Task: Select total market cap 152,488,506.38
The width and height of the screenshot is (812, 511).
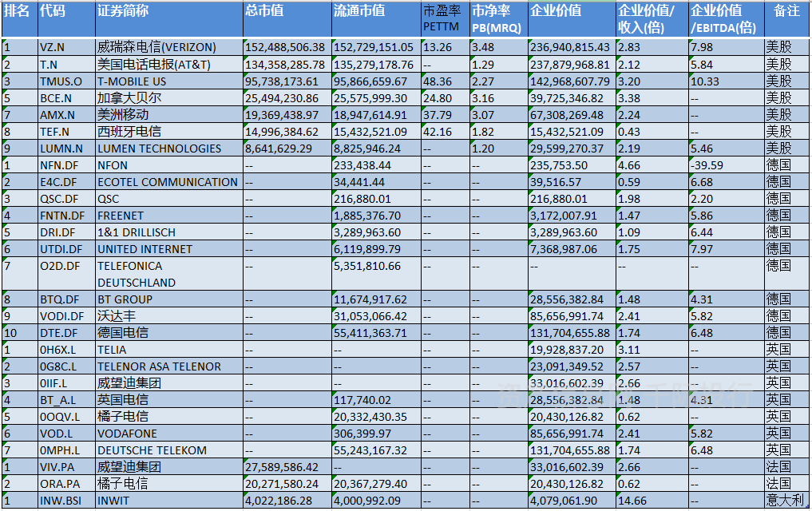Action: pos(287,46)
